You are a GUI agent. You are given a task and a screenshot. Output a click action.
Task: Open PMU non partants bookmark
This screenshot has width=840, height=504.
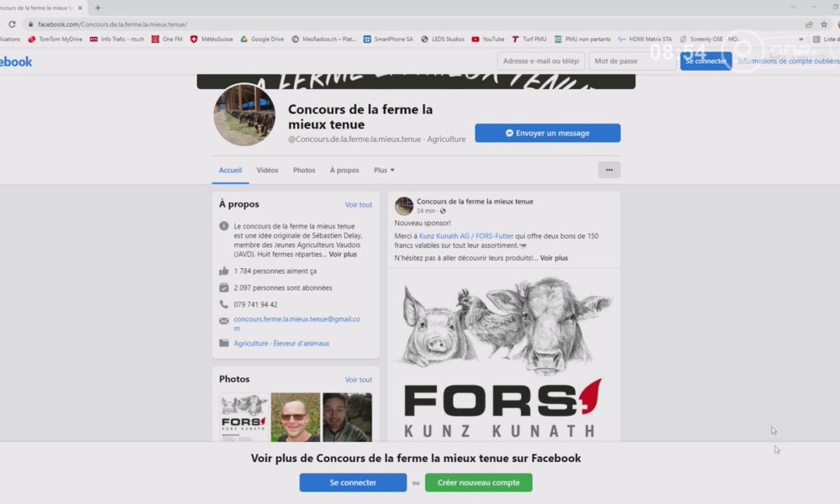582,39
